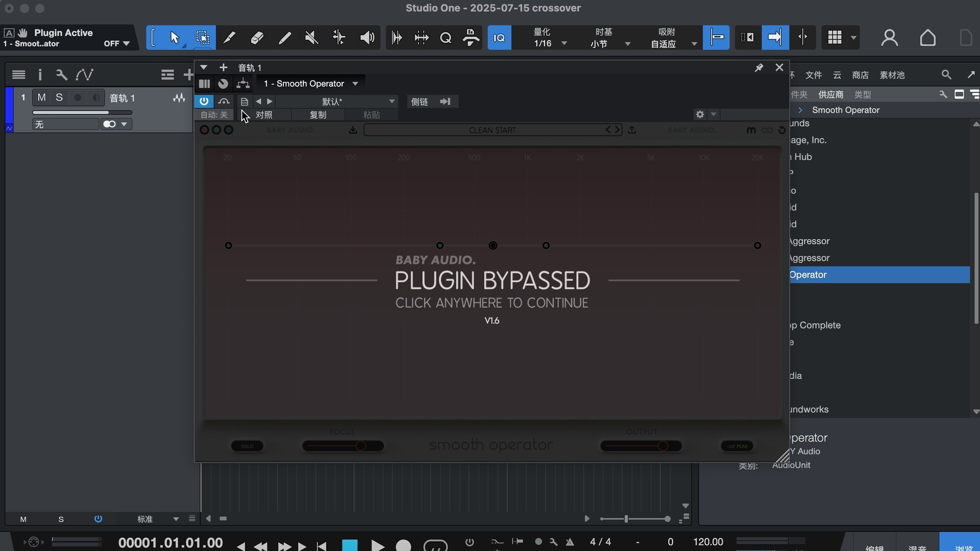The image size is (980, 551).
Task: Expand Smooth Operator breadcrumb chevron
Action: pyautogui.click(x=800, y=110)
